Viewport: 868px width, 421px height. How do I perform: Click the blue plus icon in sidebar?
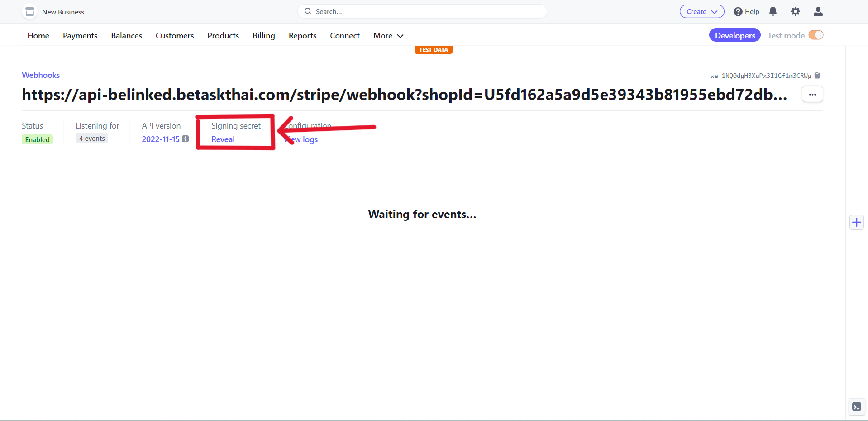[856, 222]
